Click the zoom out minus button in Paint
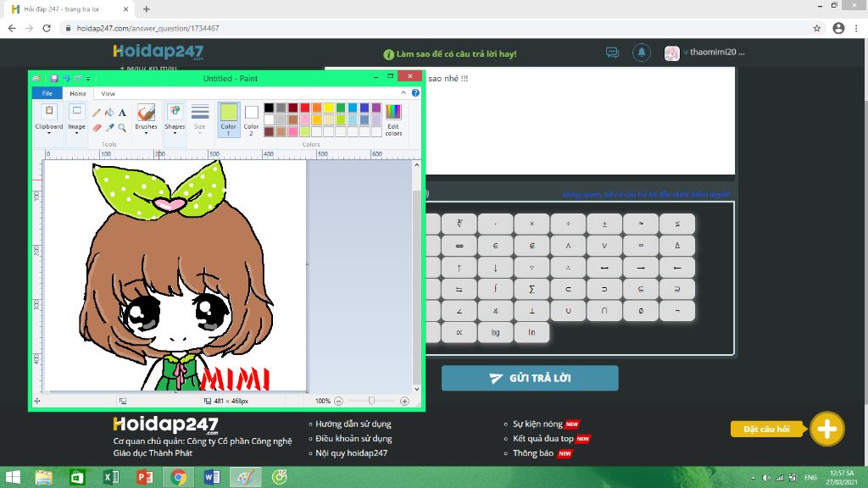This screenshot has height=488, width=868. (339, 401)
